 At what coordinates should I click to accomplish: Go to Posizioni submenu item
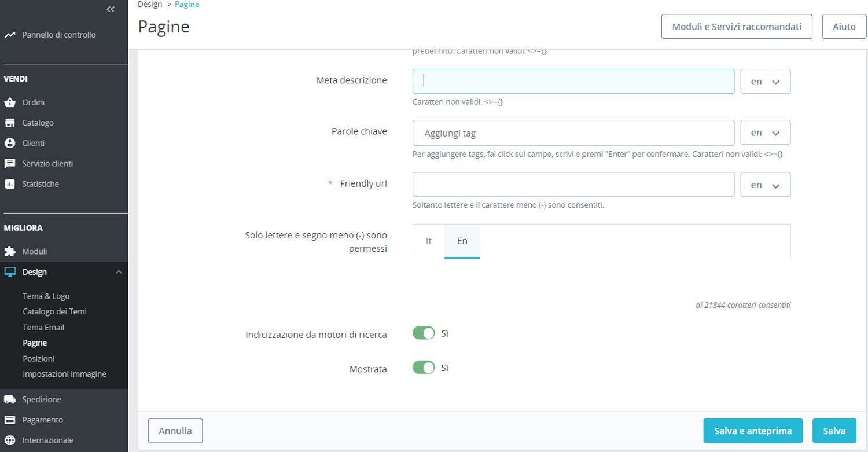(39, 358)
